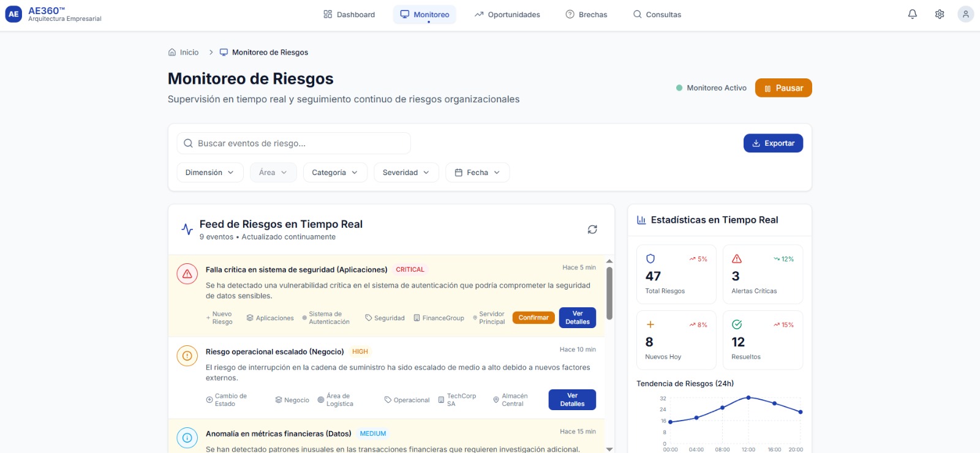This screenshot has height=453, width=980.
Task: Click the Resueltos check circle icon
Action: [737, 324]
